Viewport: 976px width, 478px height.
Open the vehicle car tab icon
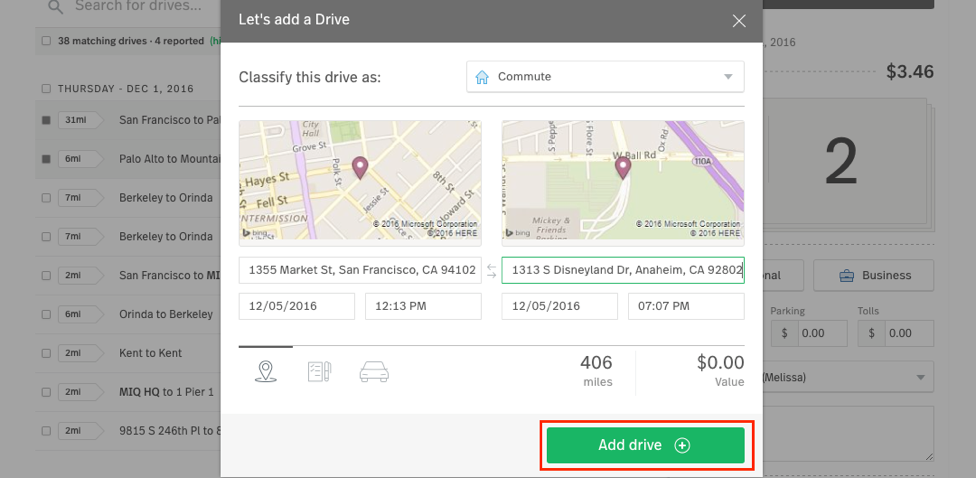[x=374, y=372]
